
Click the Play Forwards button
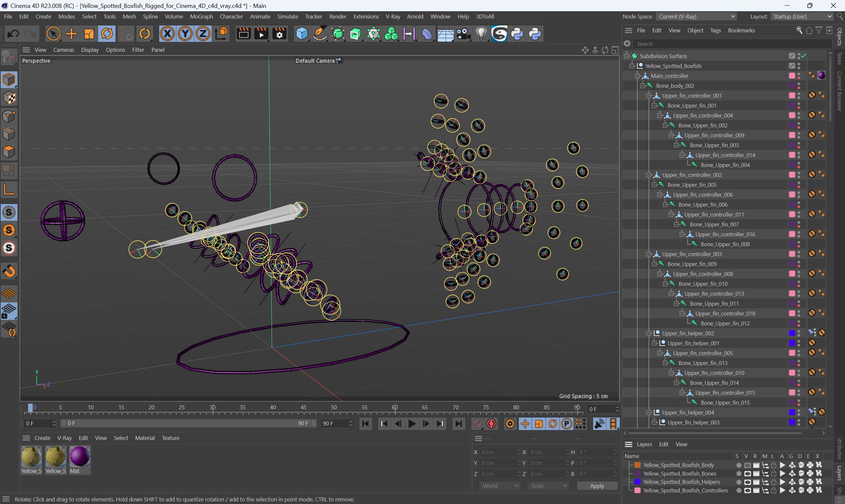coord(412,423)
